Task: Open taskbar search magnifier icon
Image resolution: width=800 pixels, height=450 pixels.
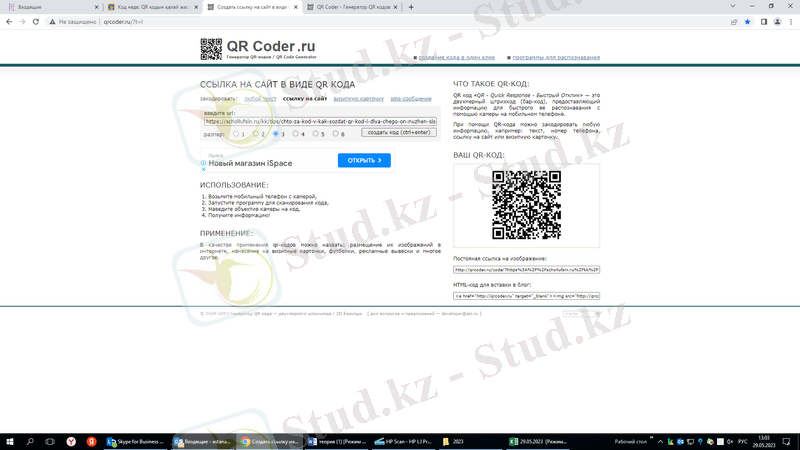Action: [30, 442]
